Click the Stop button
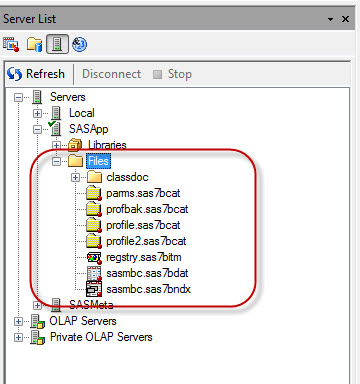Screen dimensions: 360x384 [x=172, y=74]
